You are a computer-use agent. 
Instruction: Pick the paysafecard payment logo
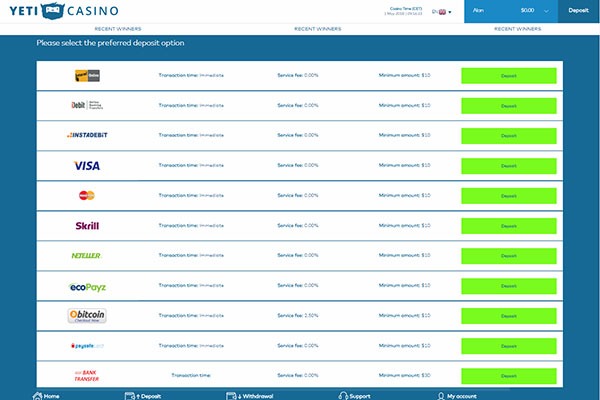pos(88,346)
